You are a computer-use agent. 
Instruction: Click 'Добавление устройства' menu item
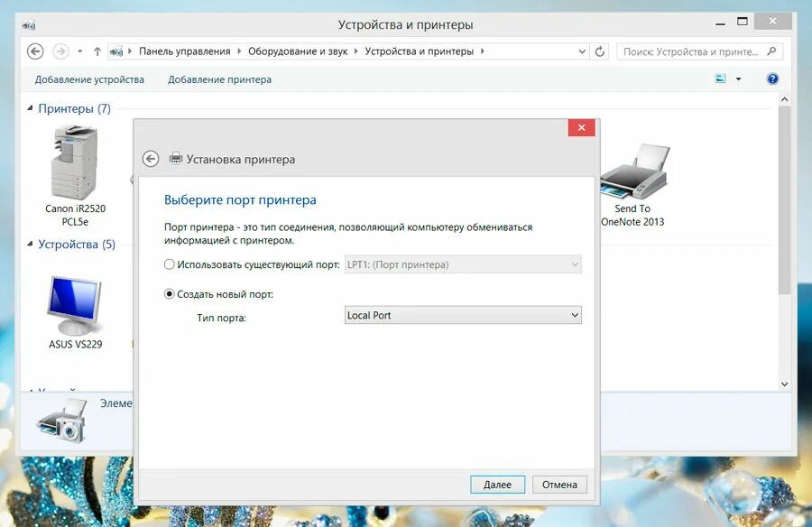click(88, 79)
